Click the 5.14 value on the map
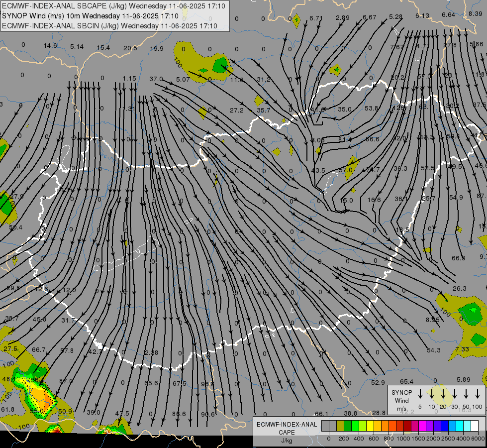487x448 pixels. point(77,47)
